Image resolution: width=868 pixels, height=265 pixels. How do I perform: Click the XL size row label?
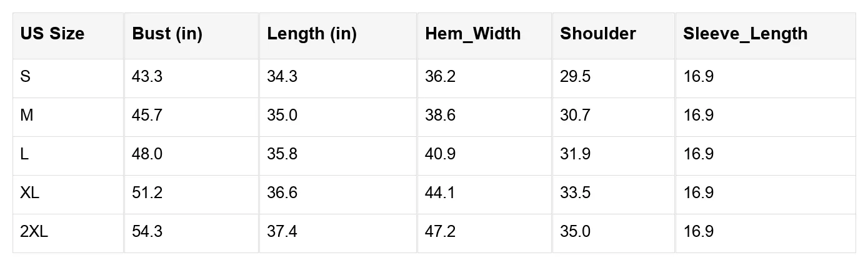tap(29, 193)
